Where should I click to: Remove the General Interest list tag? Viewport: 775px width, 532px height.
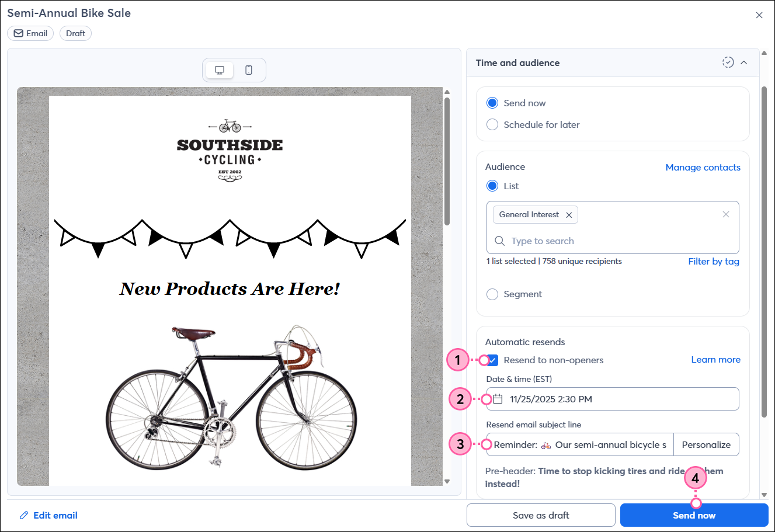coord(569,215)
